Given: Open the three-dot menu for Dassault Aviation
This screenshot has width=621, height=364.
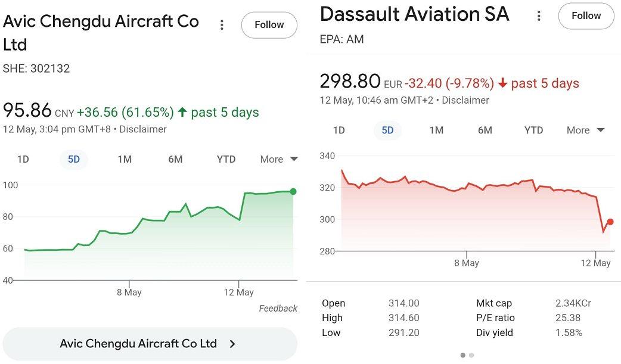Looking at the screenshot, I should coord(539,17).
